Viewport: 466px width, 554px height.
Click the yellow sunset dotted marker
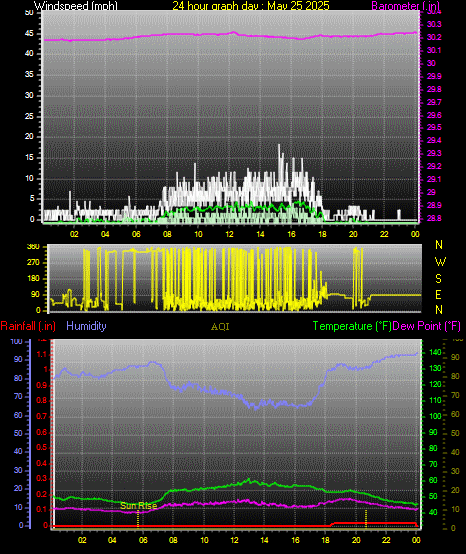[x=366, y=518]
